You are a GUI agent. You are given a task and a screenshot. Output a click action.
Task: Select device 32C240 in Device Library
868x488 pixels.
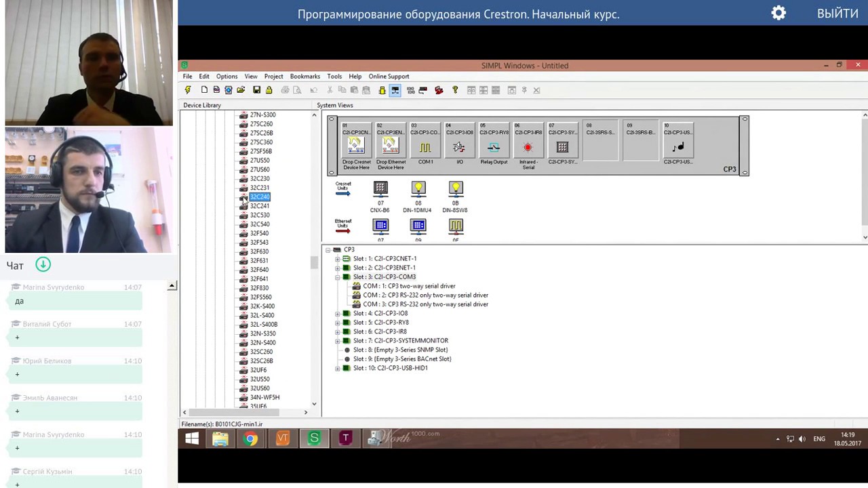point(260,197)
